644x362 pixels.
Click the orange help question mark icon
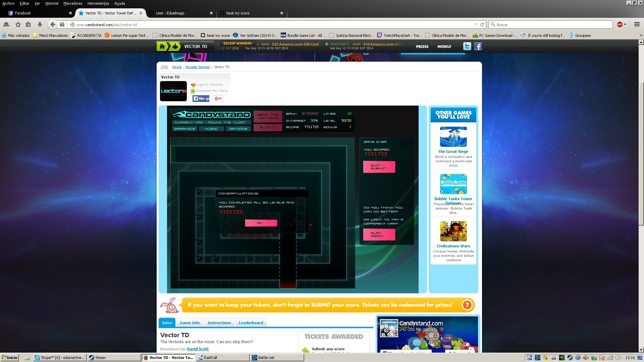[x=467, y=305]
